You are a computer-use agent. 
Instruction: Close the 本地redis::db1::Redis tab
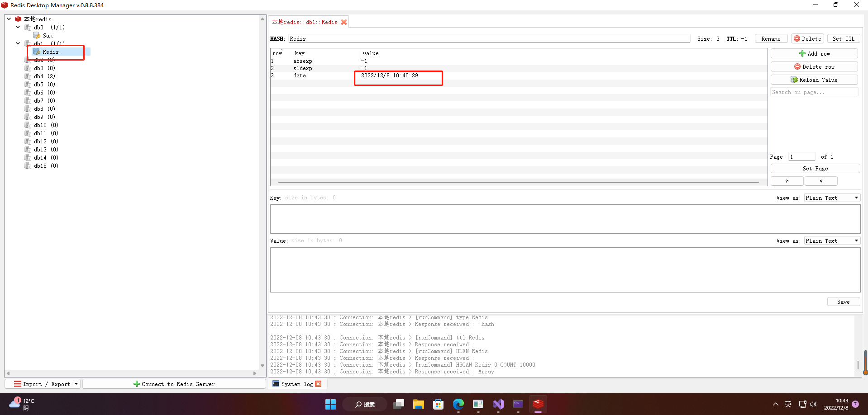point(344,22)
